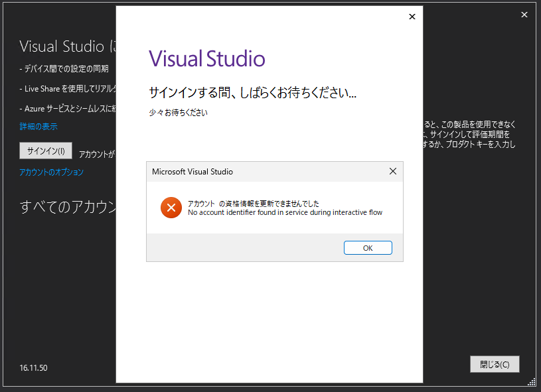Click the デバイス間での設定の同期 bullet text

pyautogui.click(x=66, y=68)
